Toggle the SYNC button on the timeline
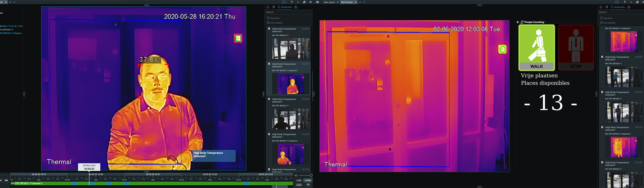644x188 pixels. click(308, 180)
